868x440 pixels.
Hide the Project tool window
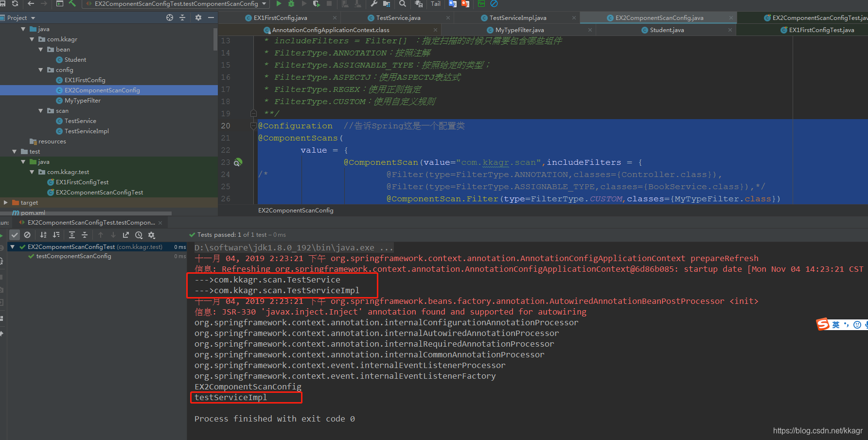coord(211,18)
